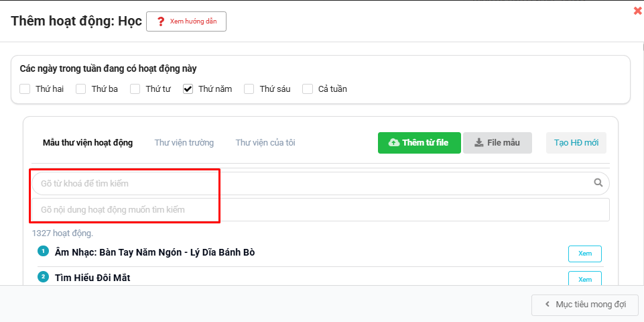644x322 pixels.
Task: Click the red question mark help icon
Action: [x=160, y=21]
